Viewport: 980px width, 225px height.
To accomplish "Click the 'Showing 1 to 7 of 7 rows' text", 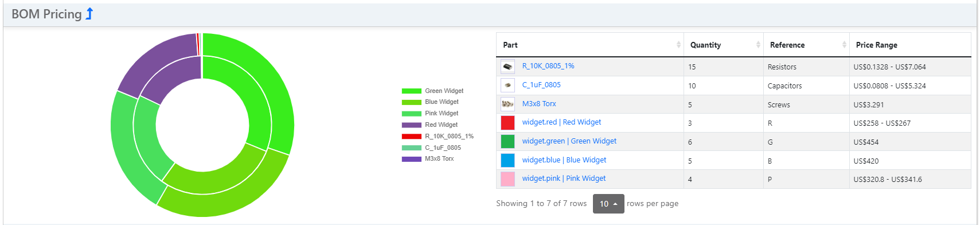I will point(541,204).
